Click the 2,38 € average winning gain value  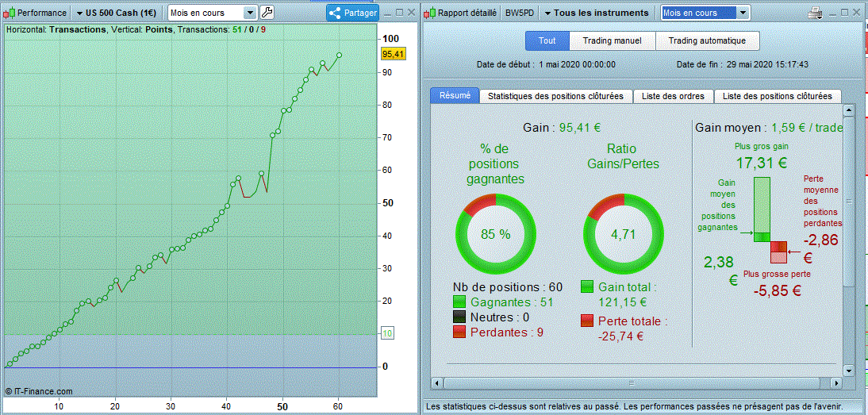[720, 271]
